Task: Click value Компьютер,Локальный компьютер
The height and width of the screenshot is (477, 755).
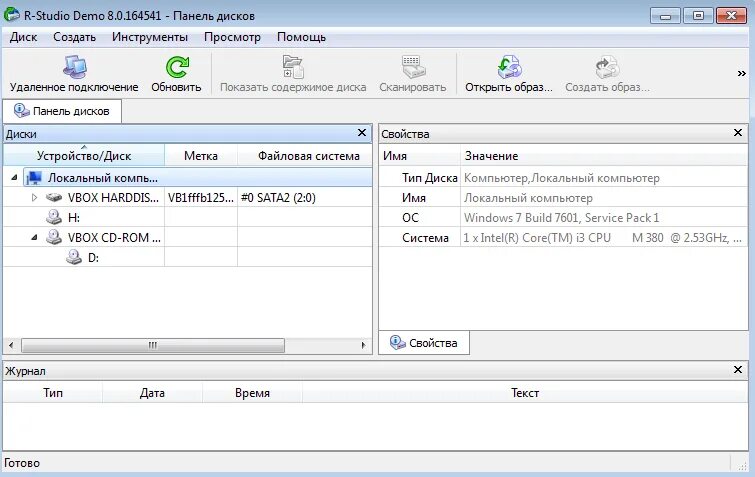Action: pos(561,178)
